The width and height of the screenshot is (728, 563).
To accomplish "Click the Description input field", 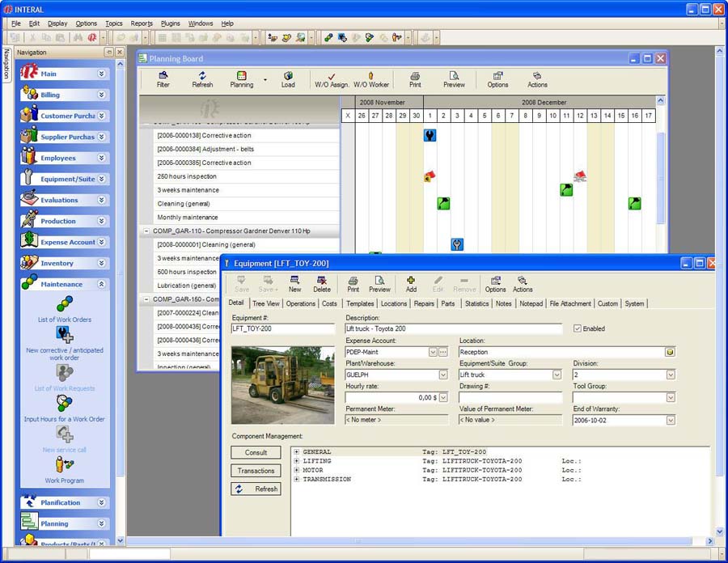I will [x=454, y=328].
